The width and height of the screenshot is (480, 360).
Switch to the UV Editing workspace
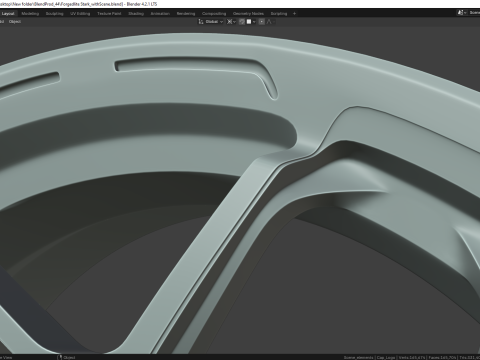click(x=80, y=14)
